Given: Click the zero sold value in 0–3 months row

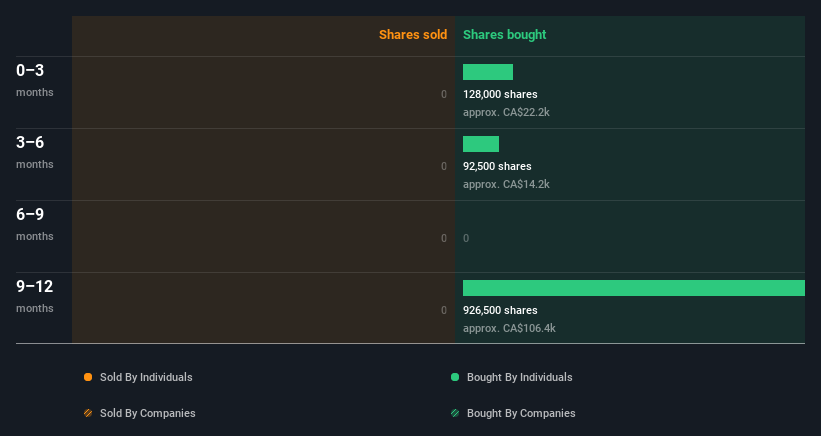Looking at the screenshot, I should [444, 94].
